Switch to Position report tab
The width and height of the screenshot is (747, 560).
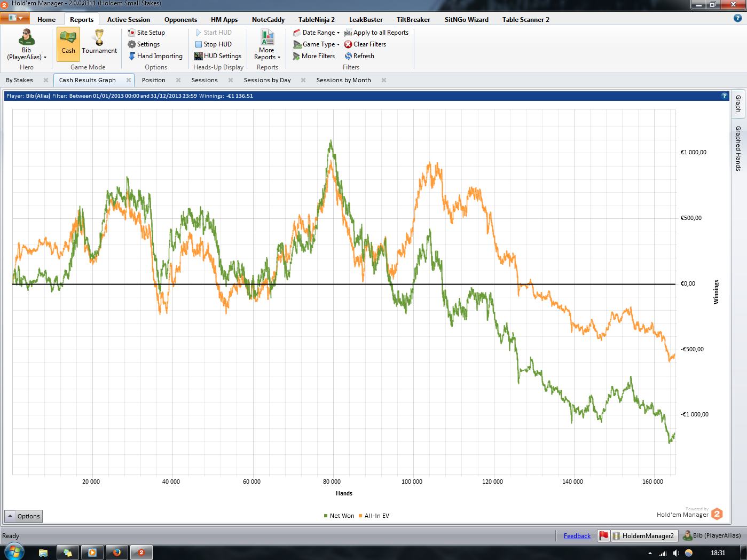tap(154, 80)
